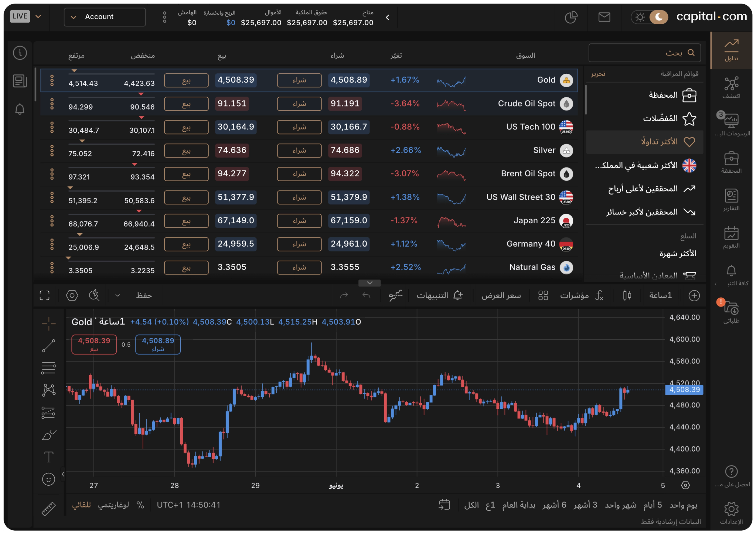756x534 pixels.
Task: Open the info icon in left rail
Action: pyautogui.click(x=20, y=53)
